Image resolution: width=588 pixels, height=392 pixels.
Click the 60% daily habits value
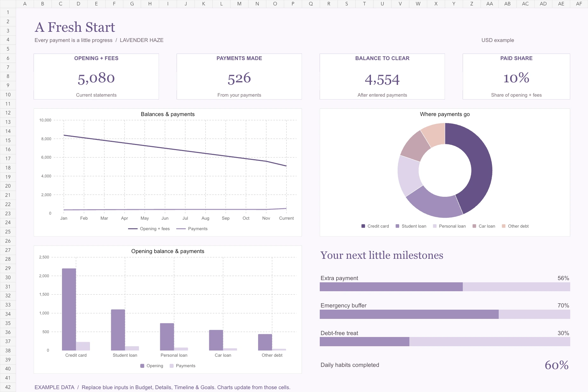click(x=557, y=365)
